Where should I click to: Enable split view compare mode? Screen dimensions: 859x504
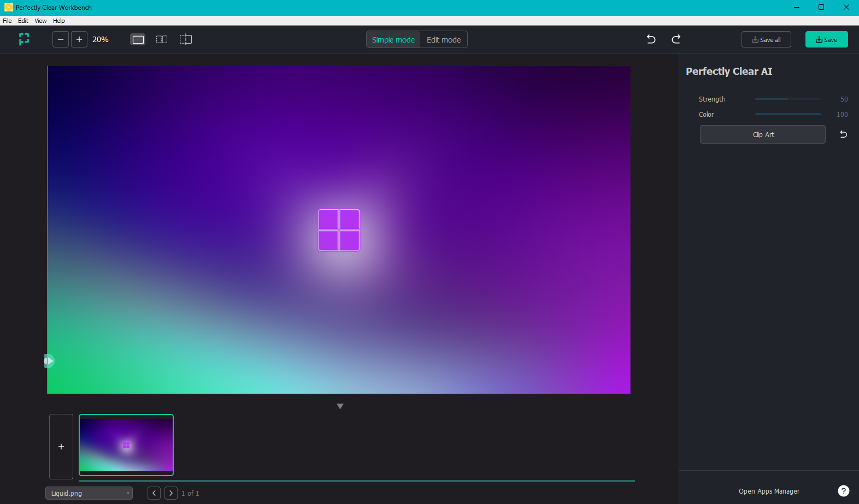pos(186,39)
